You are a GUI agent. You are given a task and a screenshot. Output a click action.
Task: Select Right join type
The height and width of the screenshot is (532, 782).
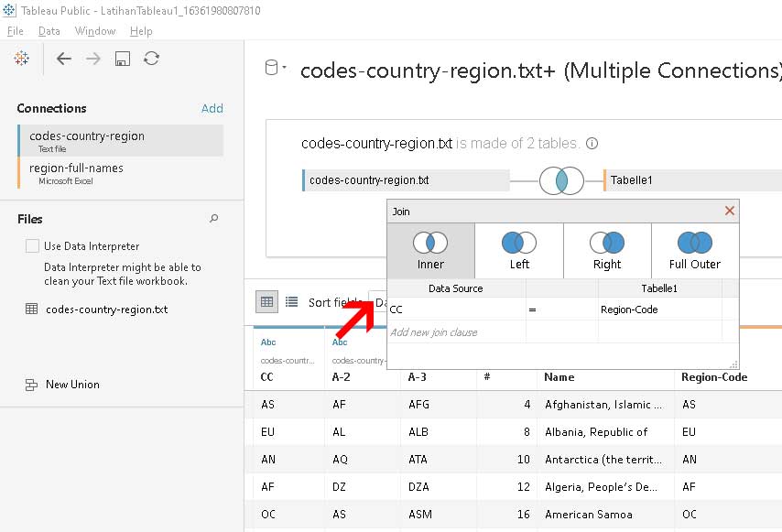pyautogui.click(x=607, y=250)
